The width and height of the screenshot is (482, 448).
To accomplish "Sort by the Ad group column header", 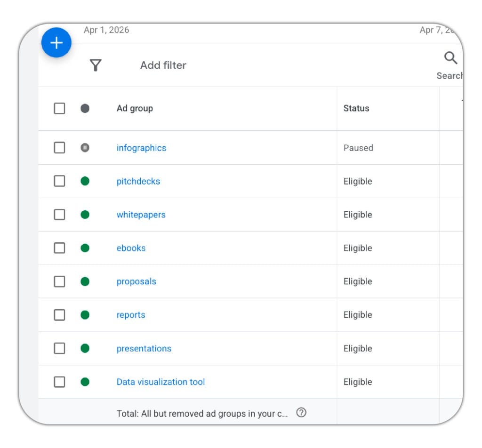I will [x=134, y=108].
